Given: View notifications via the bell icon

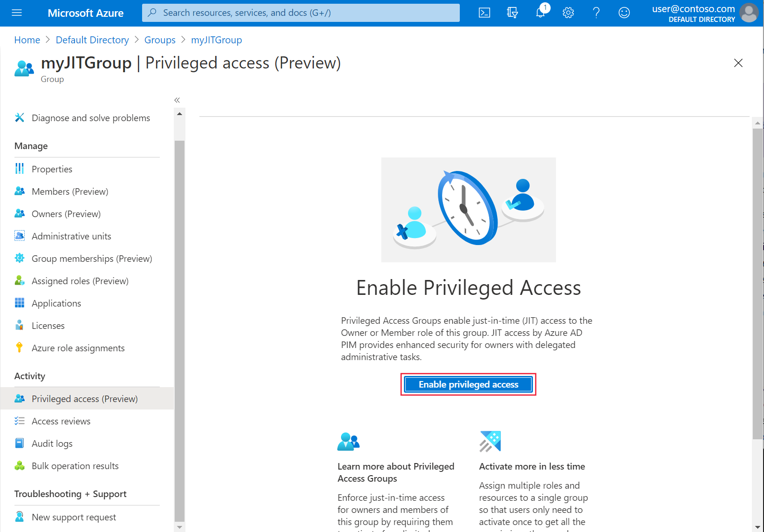Looking at the screenshot, I should point(540,13).
